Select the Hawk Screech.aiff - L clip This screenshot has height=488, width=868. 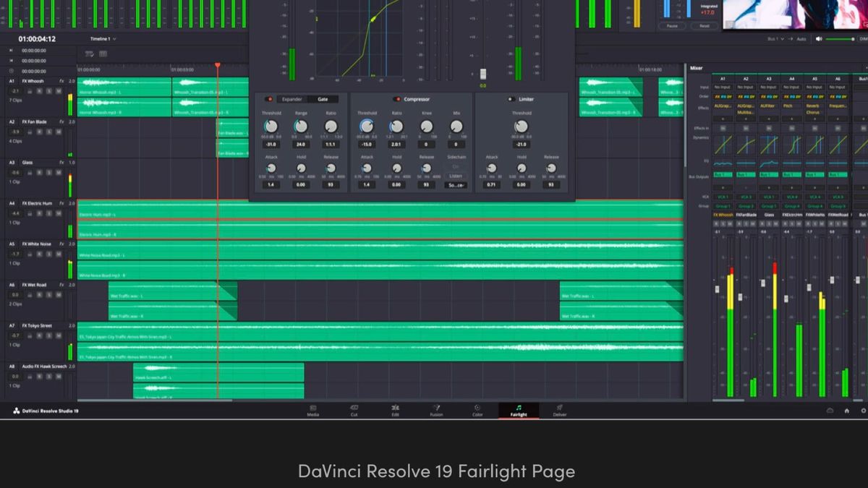click(218, 372)
